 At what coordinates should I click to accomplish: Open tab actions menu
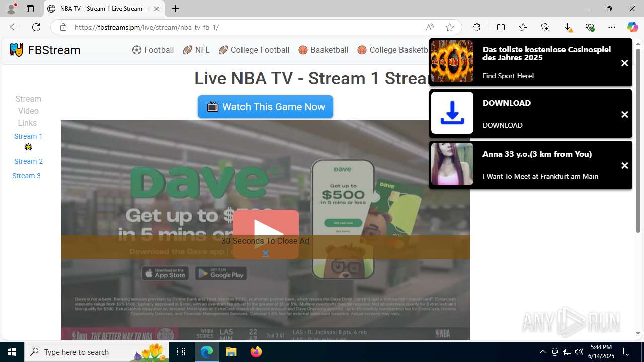(x=30, y=9)
